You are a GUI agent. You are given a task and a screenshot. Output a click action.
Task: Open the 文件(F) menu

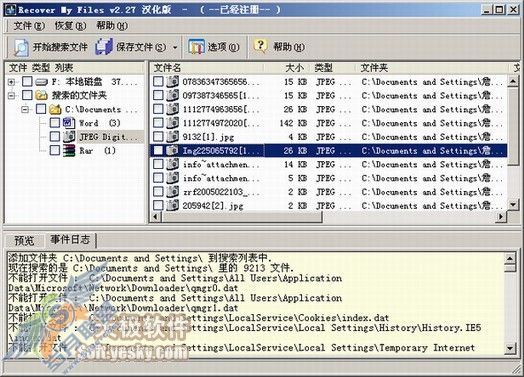pos(29,26)
